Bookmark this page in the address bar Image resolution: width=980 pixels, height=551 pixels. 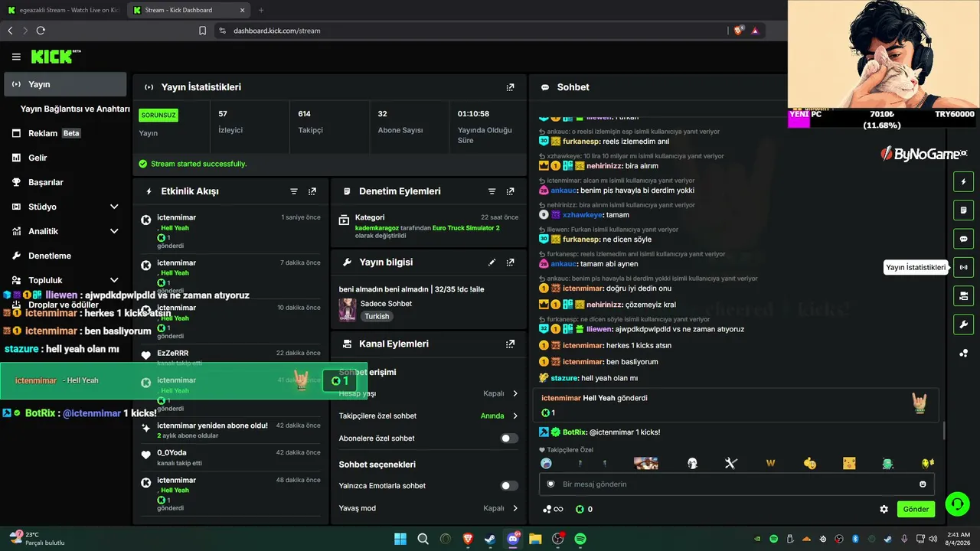point(202,31)
